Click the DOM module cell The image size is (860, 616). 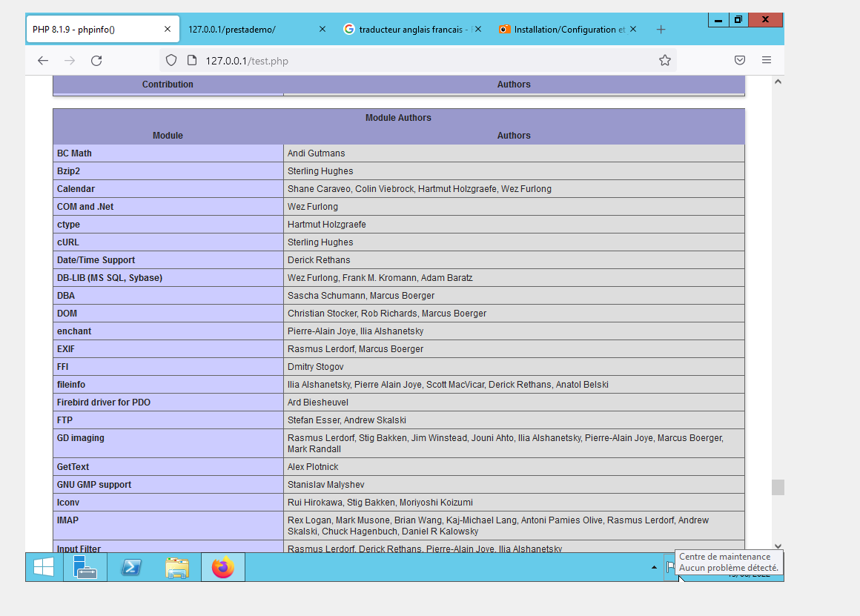pos(168,314)
